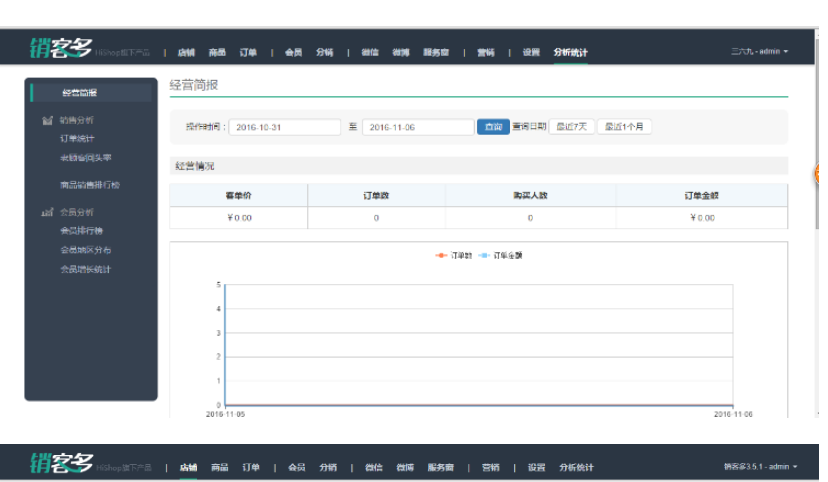The height and width of the screenshot is (482, 828).
Task: Go to 会员 in top navigation bar
Action: 293,52
